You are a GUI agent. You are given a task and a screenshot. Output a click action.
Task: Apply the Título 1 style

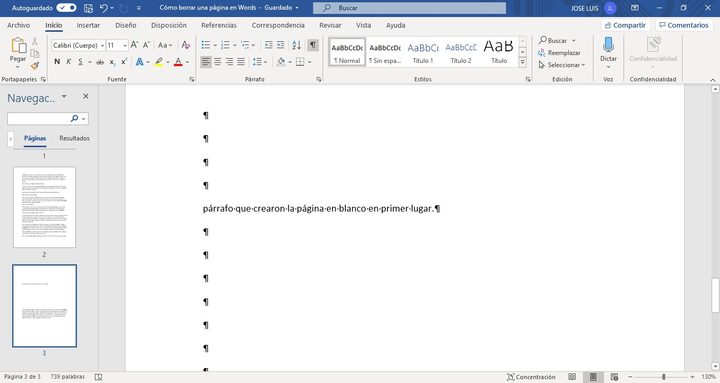point(423,52)
